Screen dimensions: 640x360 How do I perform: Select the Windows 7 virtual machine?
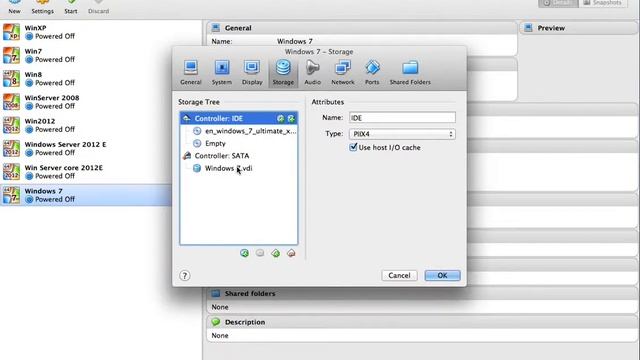[86, 195]
